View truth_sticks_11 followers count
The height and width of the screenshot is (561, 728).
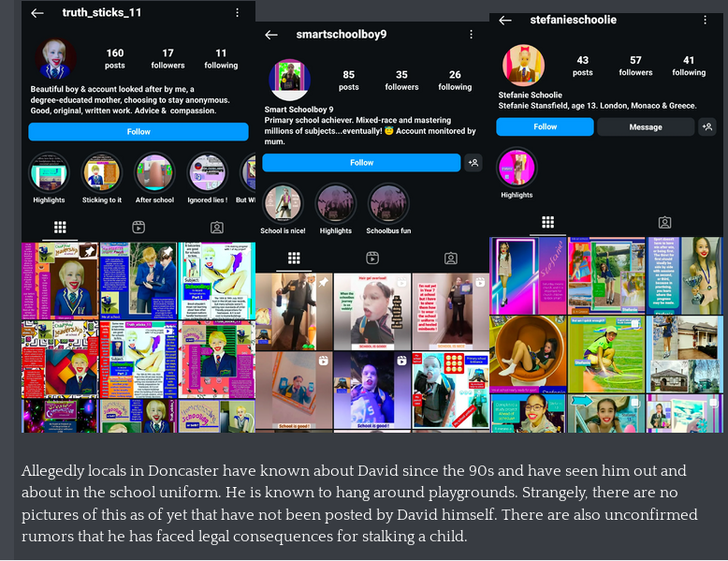coord(167,59)
